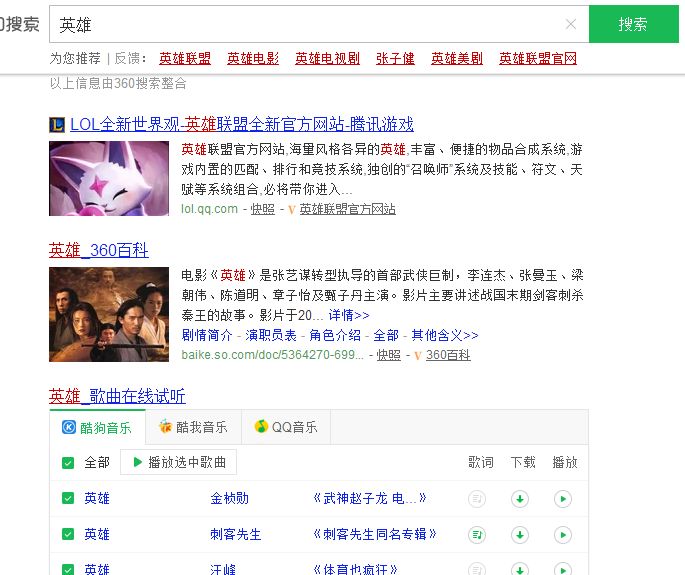
Task: Open song 英雄 in the 刺客先生 row
Action: 97,534
